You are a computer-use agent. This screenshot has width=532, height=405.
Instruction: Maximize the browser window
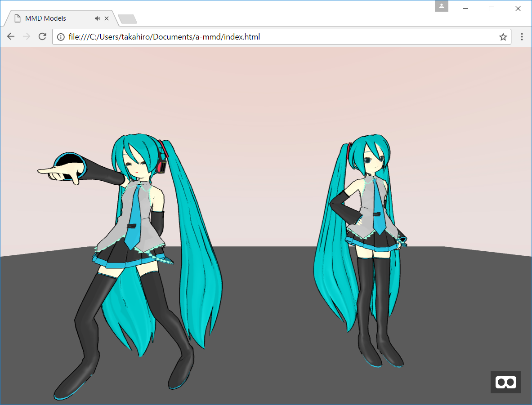(x=491, y=9)
